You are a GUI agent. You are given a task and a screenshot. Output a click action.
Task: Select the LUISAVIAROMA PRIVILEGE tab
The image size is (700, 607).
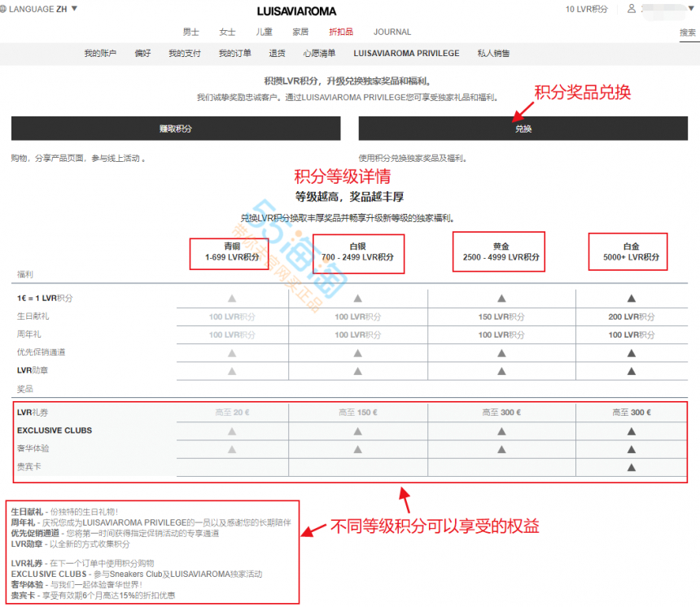pyautogui.click(x=406, y=54)
